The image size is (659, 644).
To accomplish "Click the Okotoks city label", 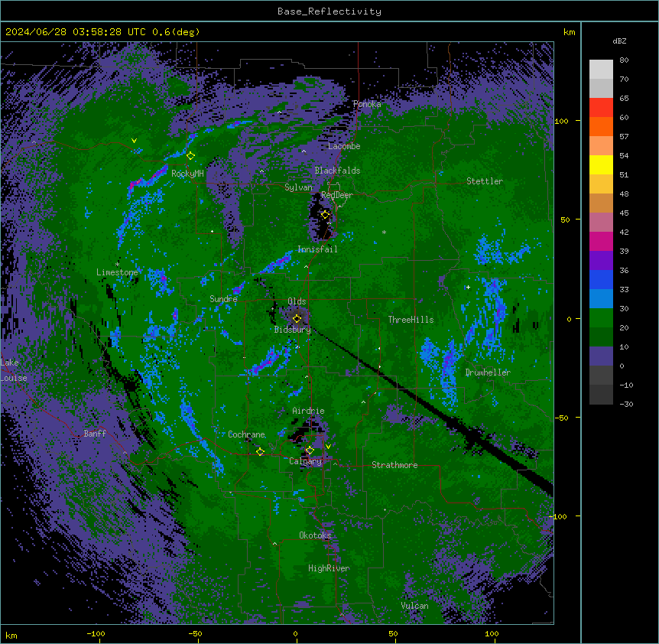I will click(315, 535).
